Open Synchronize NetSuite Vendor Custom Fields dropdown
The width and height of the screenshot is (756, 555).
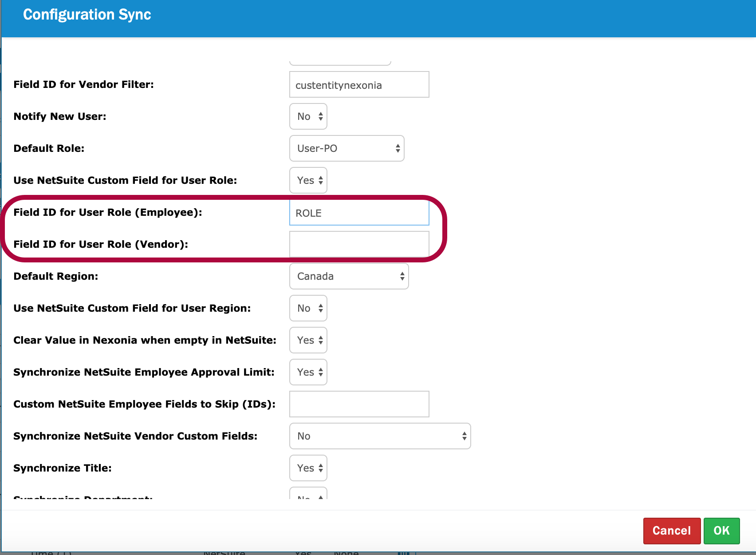[380, 436]
